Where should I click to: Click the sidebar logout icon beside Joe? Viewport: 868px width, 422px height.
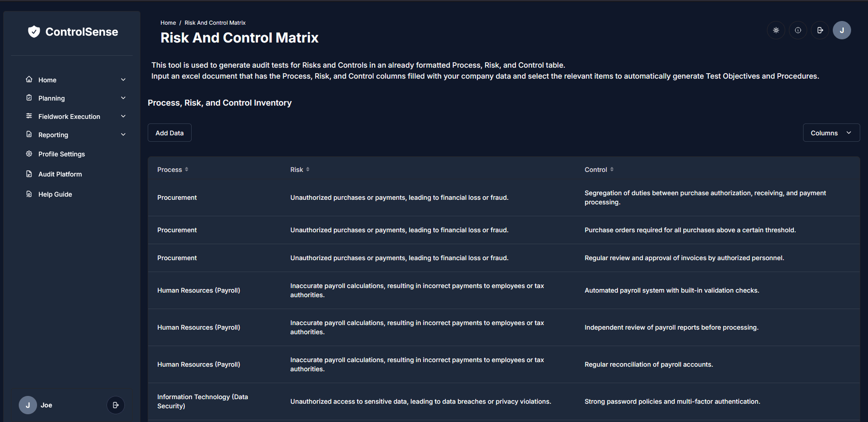coord(115,405)
